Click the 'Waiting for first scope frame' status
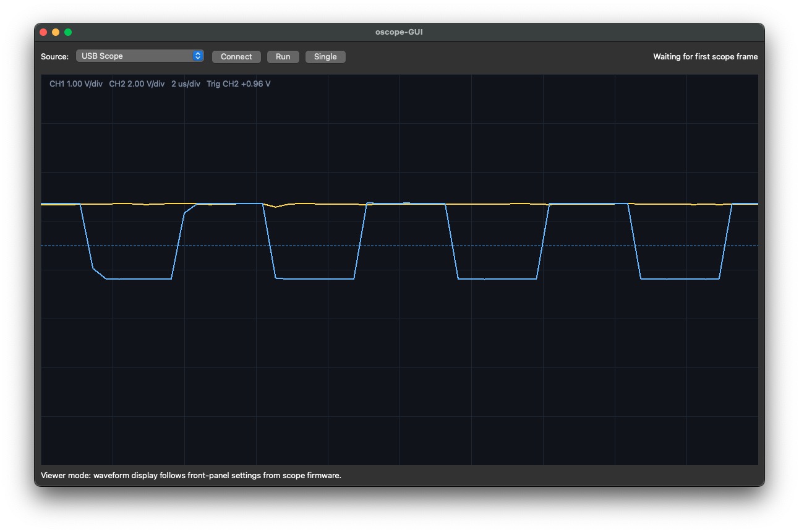Viewport: 799px width, 532px height. (x=705, y=57)
